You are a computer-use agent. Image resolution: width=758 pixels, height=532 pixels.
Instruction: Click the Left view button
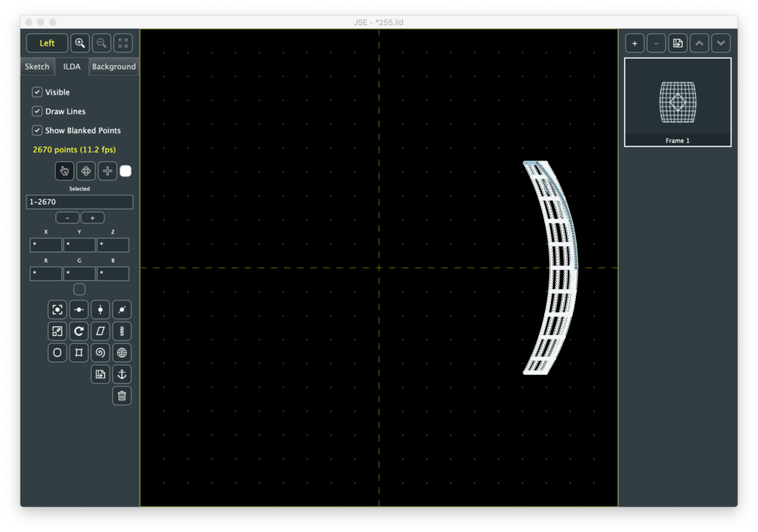coord(47,43)
